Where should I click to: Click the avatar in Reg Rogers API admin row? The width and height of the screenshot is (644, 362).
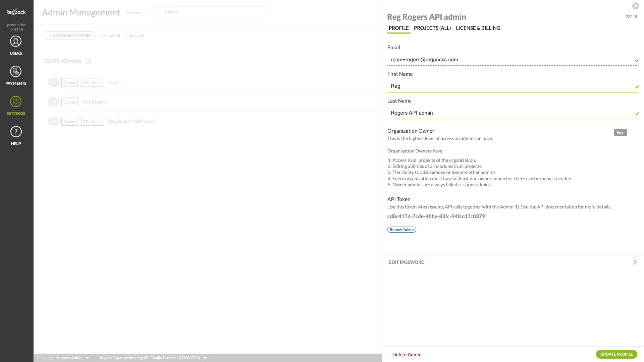pos(54,121)
